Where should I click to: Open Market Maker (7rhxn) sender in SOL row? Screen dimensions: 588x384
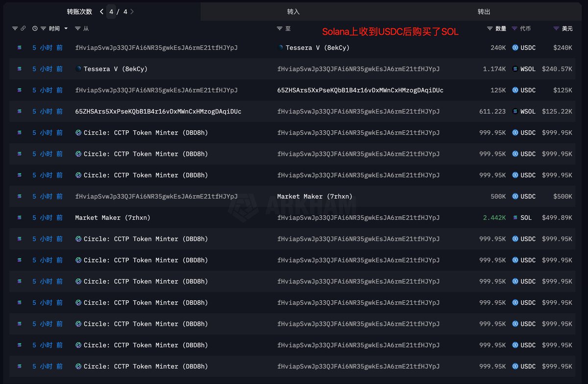pyautogui.click(x=113, y=217)
